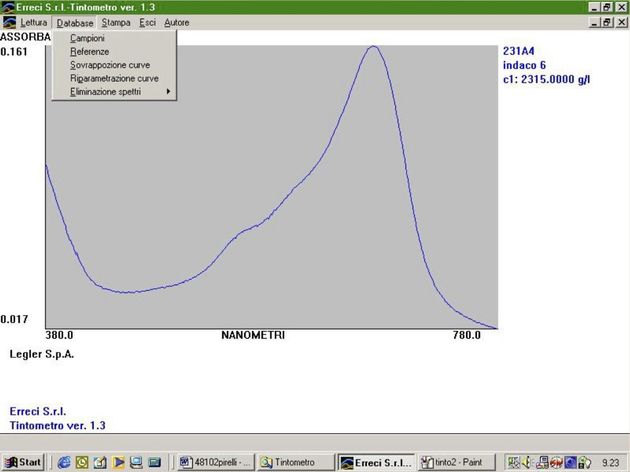Select Sovrappozione curve menu entry
The image size is (630, 472).
coord(110,65)
